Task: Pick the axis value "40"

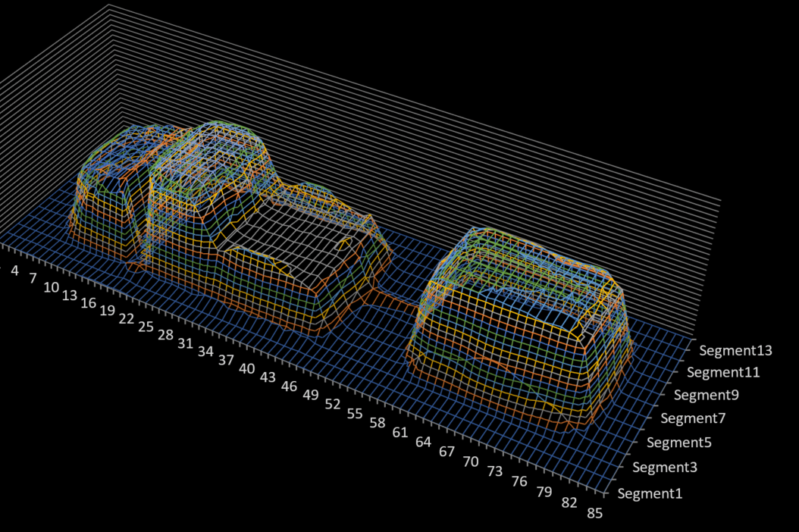Action: click(246, 368)
